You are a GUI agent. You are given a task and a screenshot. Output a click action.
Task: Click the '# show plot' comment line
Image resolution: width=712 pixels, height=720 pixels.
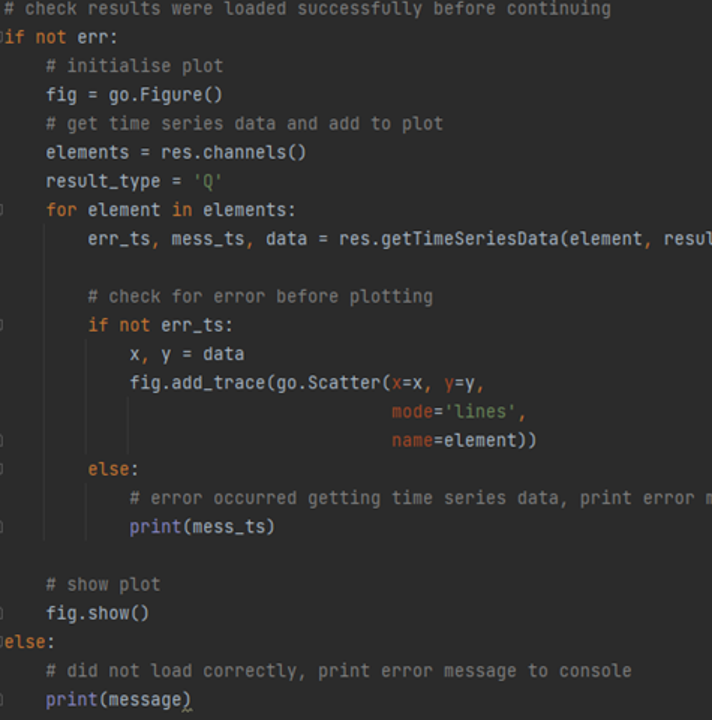tap(103, 584)
